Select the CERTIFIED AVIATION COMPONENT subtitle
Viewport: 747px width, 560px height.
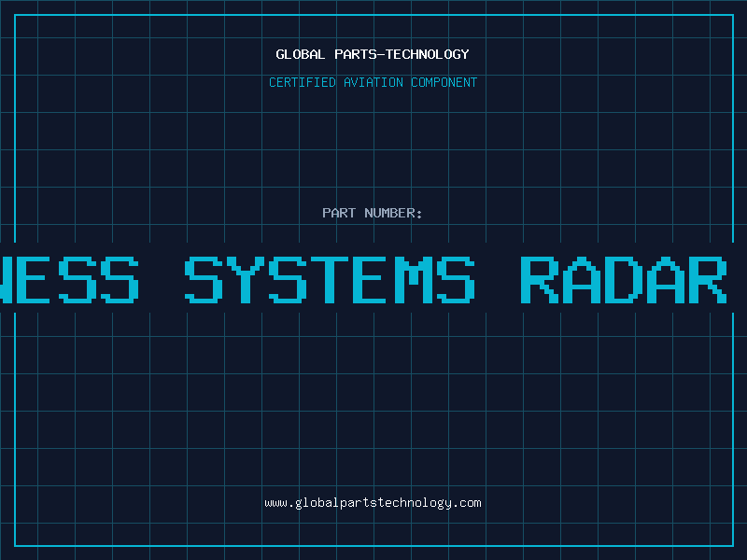[373, 82]
